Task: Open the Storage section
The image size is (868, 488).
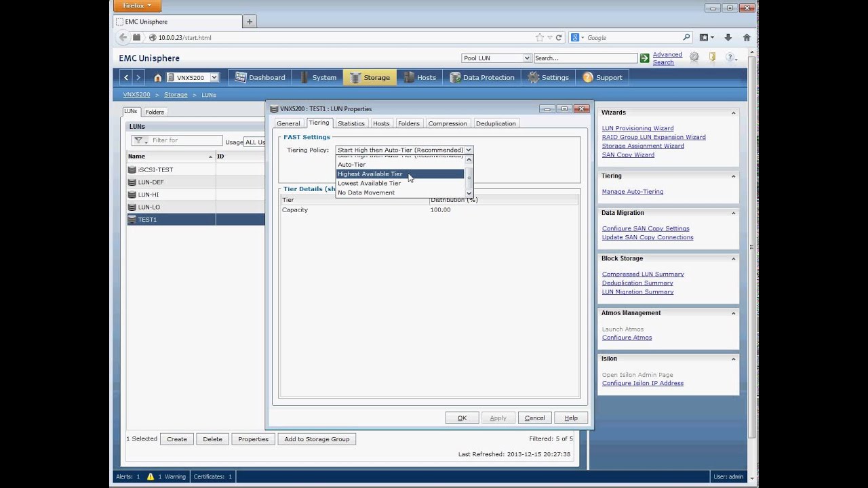Action: [x=370, y=77]
